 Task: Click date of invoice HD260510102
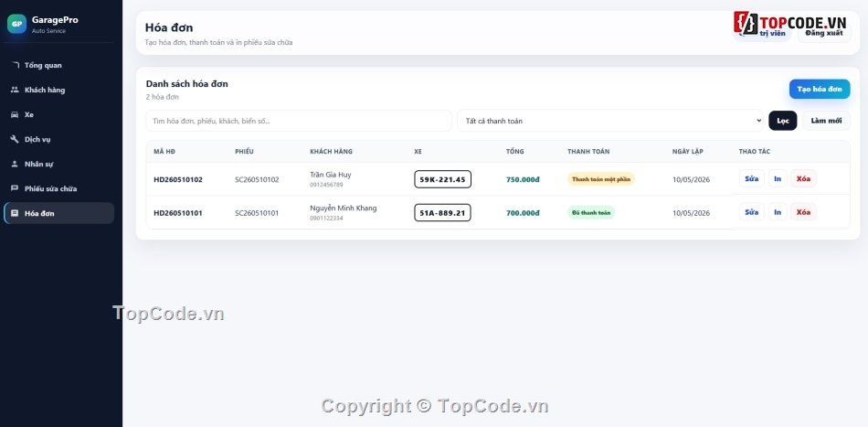pos(691,179)
